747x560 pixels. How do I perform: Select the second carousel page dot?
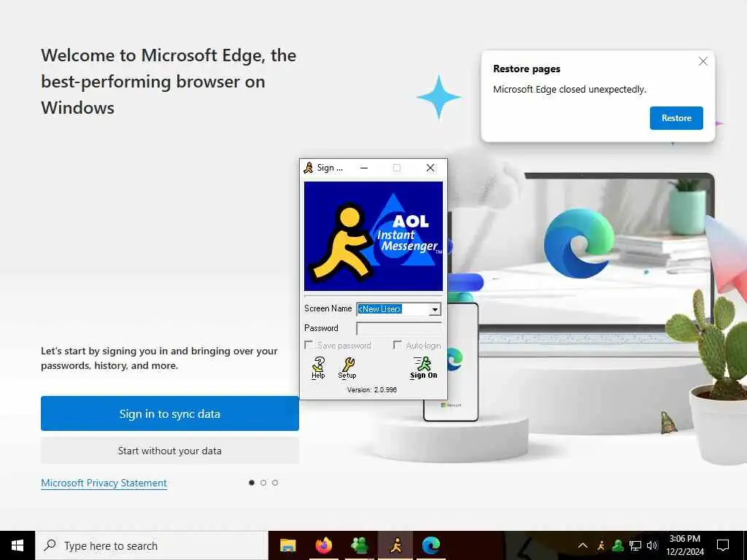pos(263,483)
